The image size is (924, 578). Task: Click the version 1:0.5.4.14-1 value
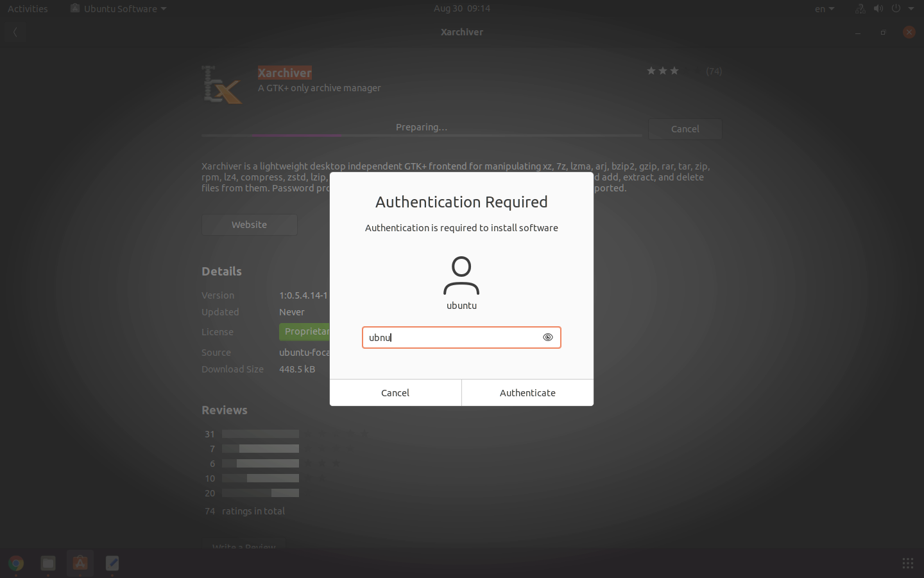pyautogui.click(x=304, y=295)
